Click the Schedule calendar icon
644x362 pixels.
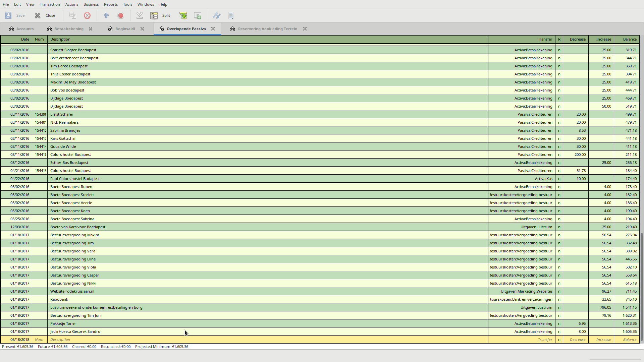(x=198, y=15)
